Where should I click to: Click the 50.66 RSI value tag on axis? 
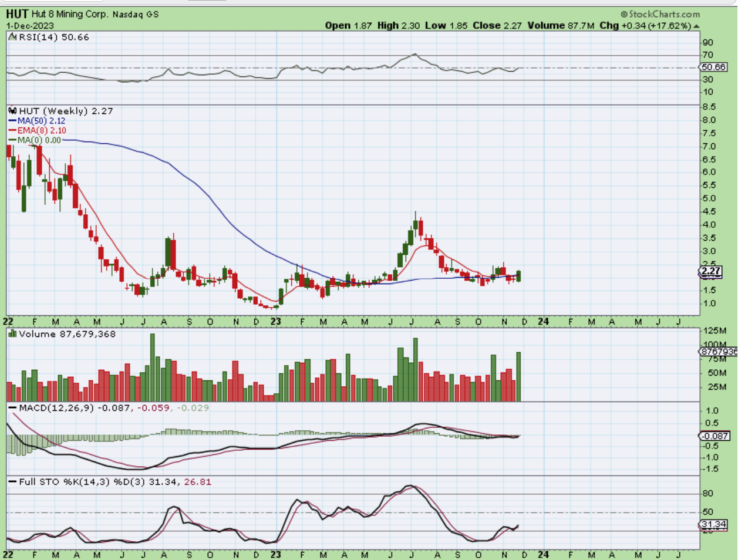pyautogui.click(x=715, y=68)
